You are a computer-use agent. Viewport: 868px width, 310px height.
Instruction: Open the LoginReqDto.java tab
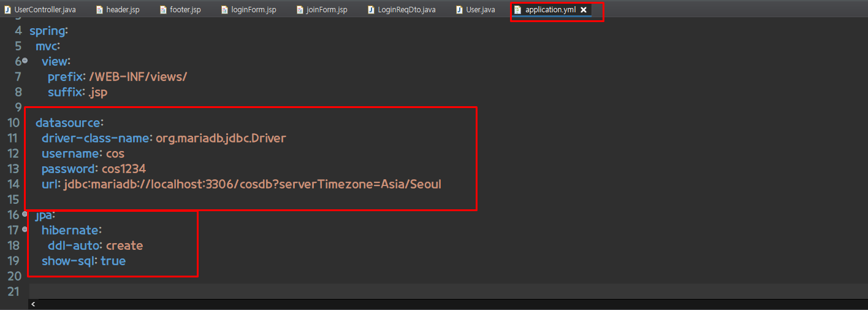click(402, 10)
